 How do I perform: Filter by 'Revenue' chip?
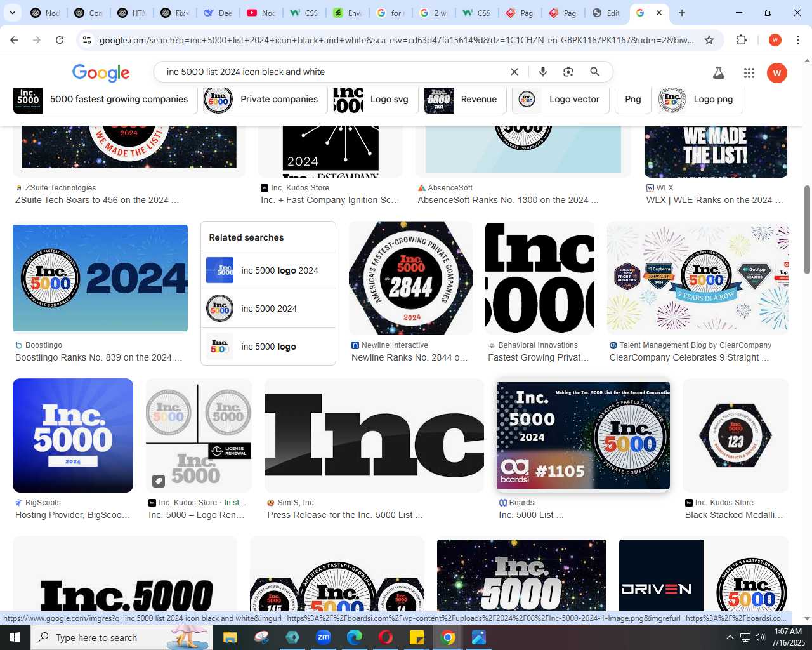click(465, 100)
